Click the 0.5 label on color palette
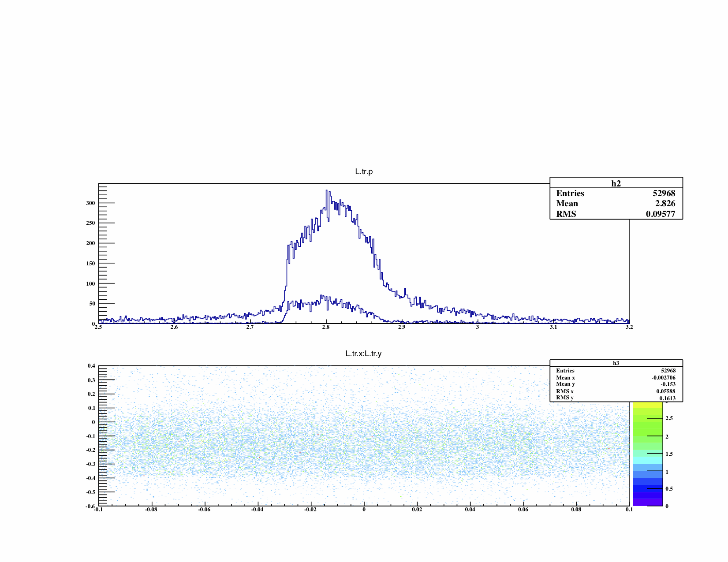The image size is (728, 562). pos(669,489)
